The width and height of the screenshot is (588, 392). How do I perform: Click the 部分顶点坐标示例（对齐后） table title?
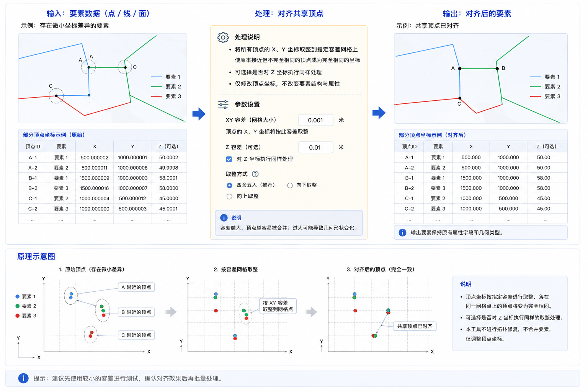point(433,135)
